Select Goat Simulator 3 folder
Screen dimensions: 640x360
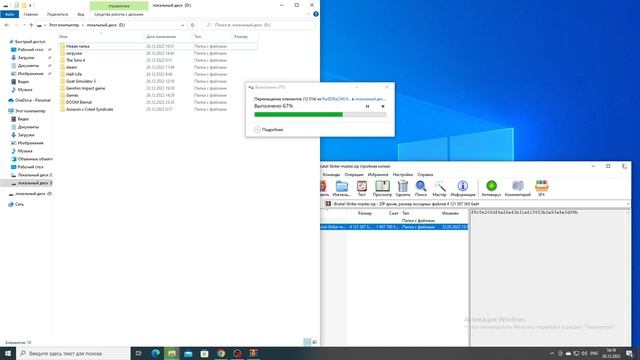click(81, 81)
